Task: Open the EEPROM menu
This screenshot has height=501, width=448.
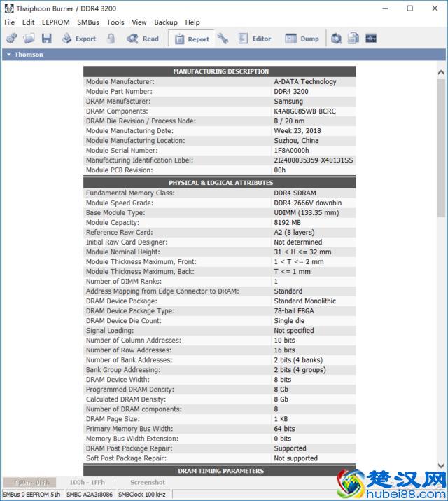Action: click(56, 22)
